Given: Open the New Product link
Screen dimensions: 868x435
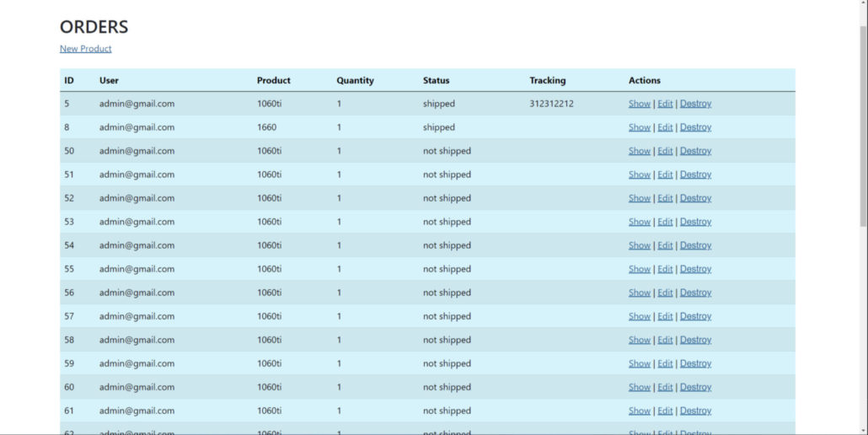Looking at the screenshot, I should [86, 49].
